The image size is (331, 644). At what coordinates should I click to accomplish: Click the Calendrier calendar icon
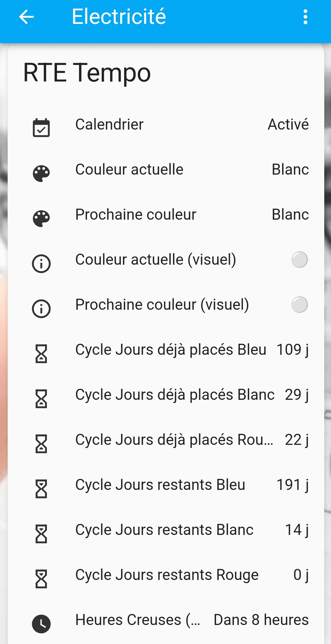(x=41, y=127)
